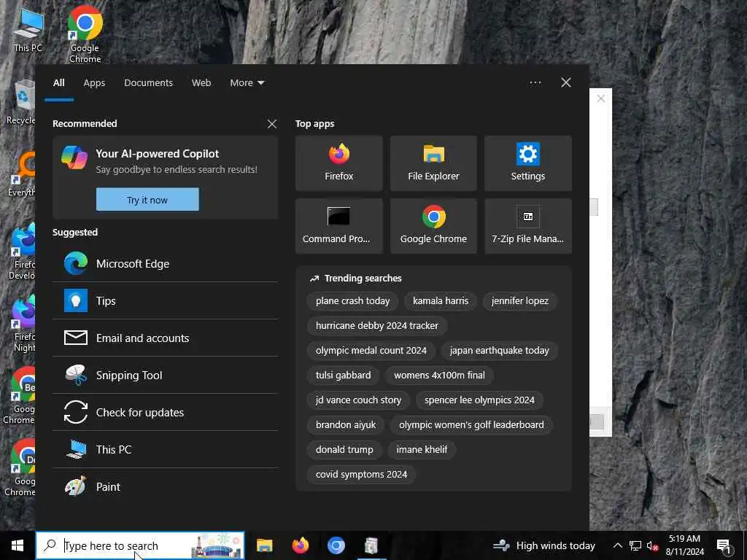Screen dimensions: 747x560
Task: Select 'covid symptoms 2024' trending chip
Action: pos(361,474)
